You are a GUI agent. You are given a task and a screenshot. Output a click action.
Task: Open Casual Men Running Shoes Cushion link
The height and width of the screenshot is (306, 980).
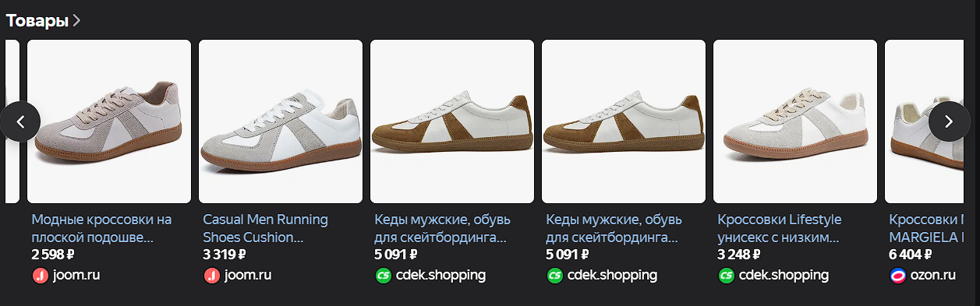tap(265, 228)
